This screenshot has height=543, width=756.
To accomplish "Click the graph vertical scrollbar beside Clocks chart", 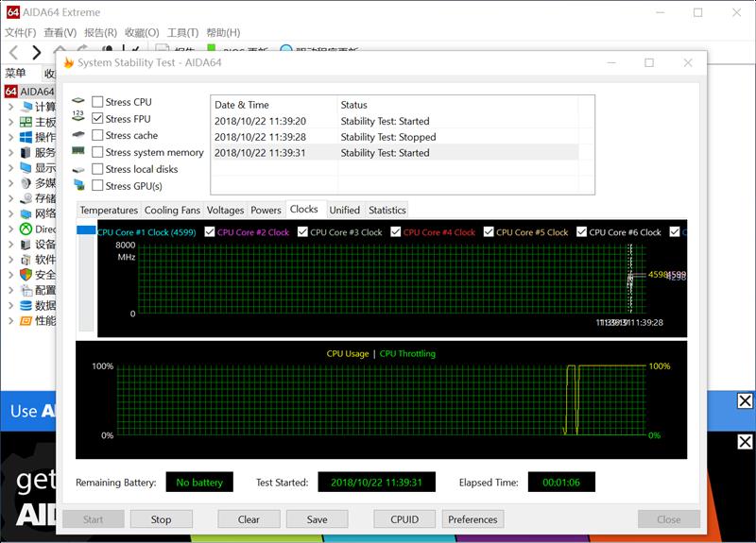I will pyautogui.click(x=87, y=279).
